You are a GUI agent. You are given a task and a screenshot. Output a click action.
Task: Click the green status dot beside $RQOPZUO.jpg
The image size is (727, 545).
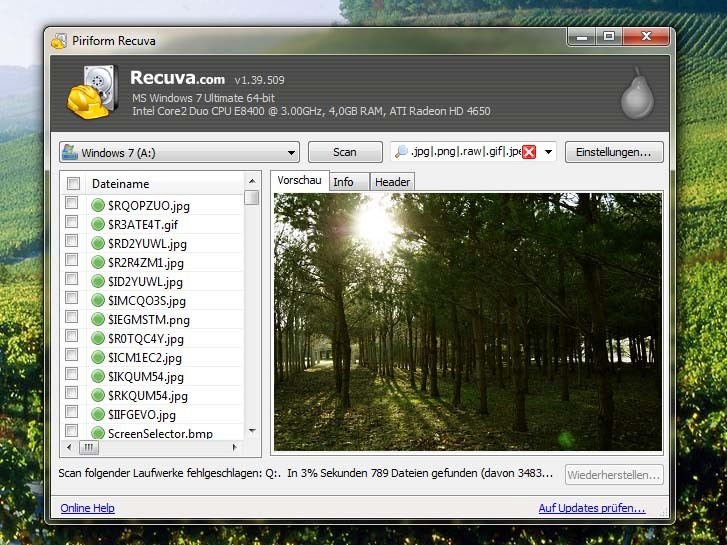(x=98, y=205)
